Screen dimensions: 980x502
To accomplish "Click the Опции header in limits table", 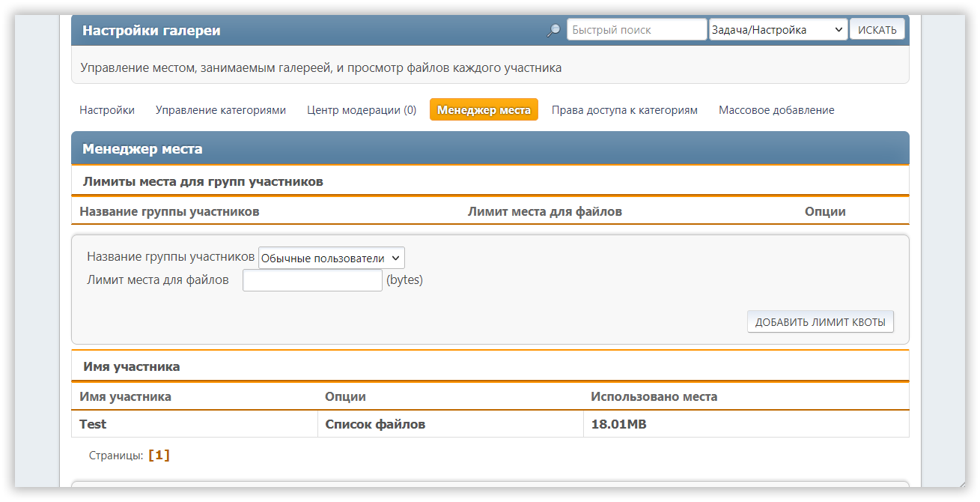I will (825, 211).
